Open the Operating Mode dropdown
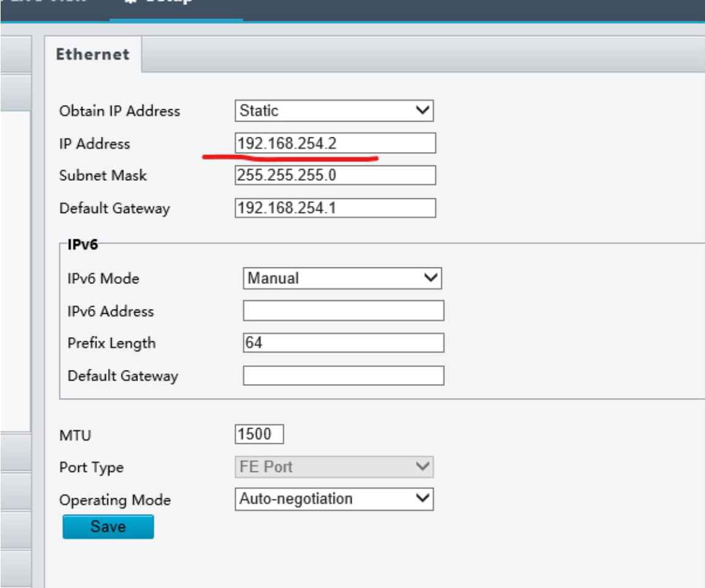The image size is (705, 588). click(334, 499)
